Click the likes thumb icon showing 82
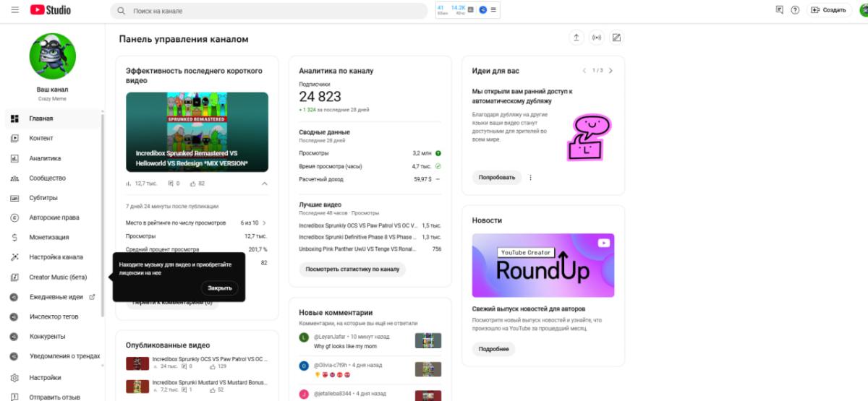868x401 pixels. coord(193,184)
